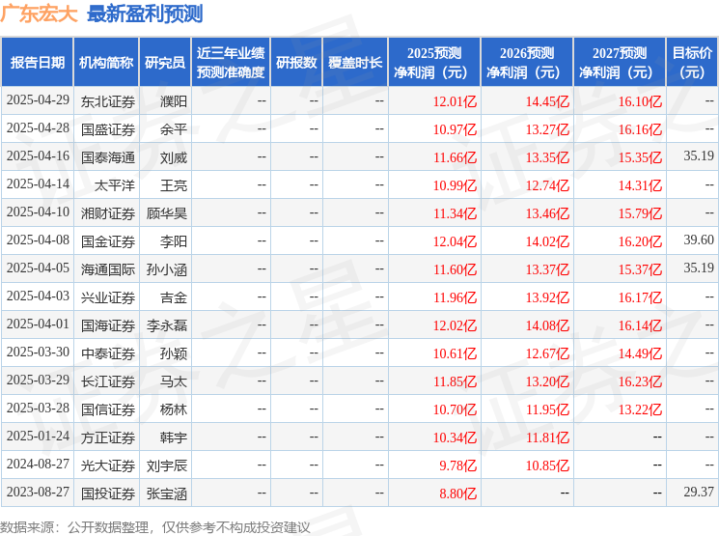Select the 近三年业绩预测准确度 column header
This screenshot has height=536, width=719.
tap(231, 62)
